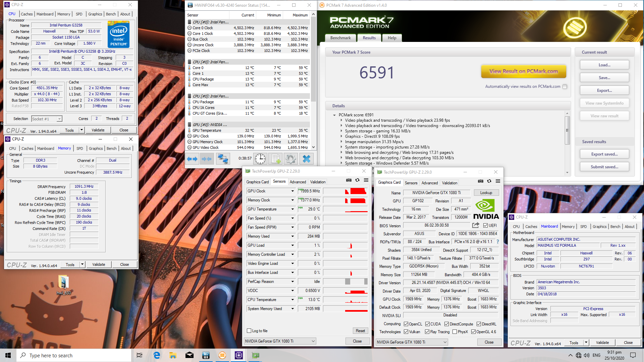
Task: Refresh GPU-Z Sensors window
Action: [x=358, y=180]
